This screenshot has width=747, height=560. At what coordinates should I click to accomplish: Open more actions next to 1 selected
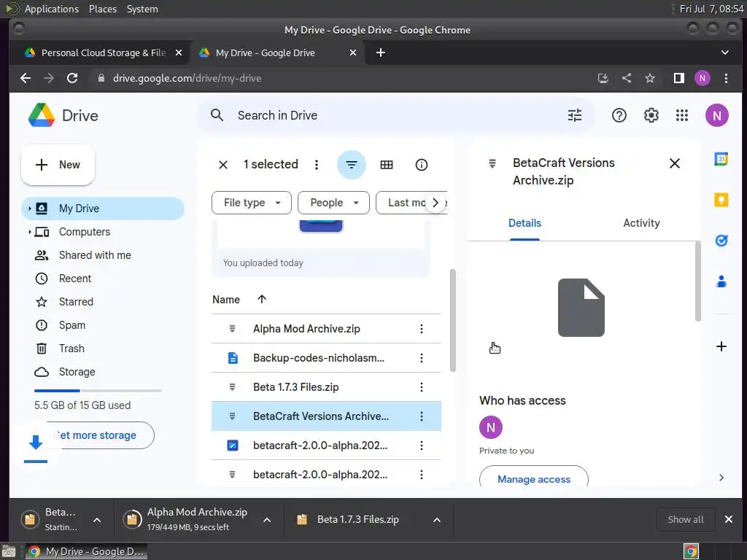(317, 165)
